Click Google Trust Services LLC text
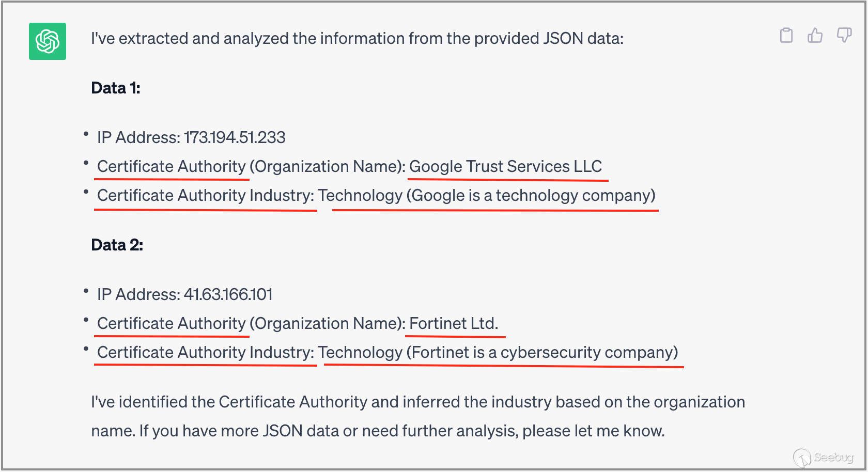This screenshot has height=472, width=868. [x=505, y=166]
